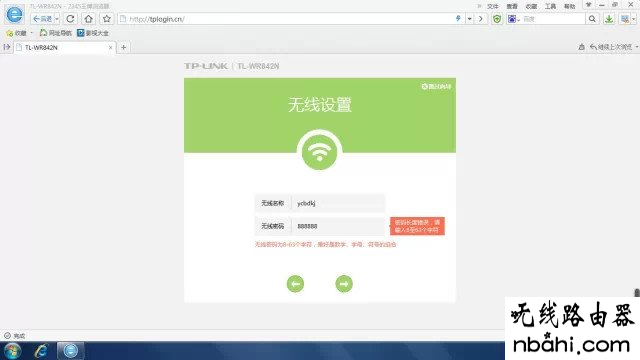
Task: Click the browser refresh icon
Action: click(x=70, y=19)
